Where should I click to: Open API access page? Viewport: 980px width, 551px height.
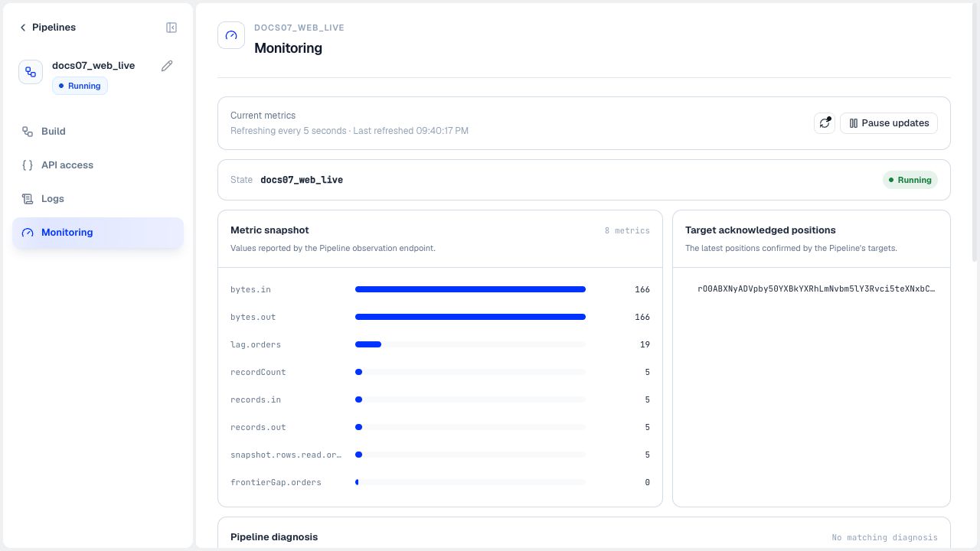tap(98, 165)
